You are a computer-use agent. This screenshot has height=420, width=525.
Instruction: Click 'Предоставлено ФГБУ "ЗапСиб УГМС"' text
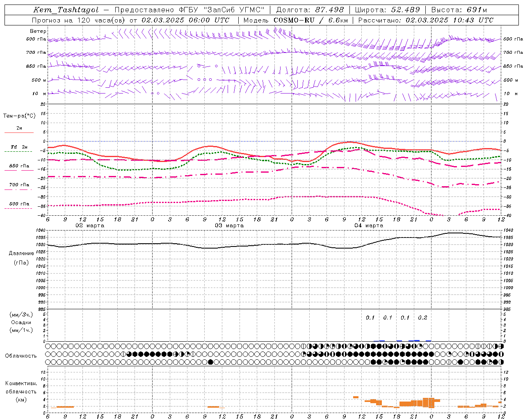(189, 10)
